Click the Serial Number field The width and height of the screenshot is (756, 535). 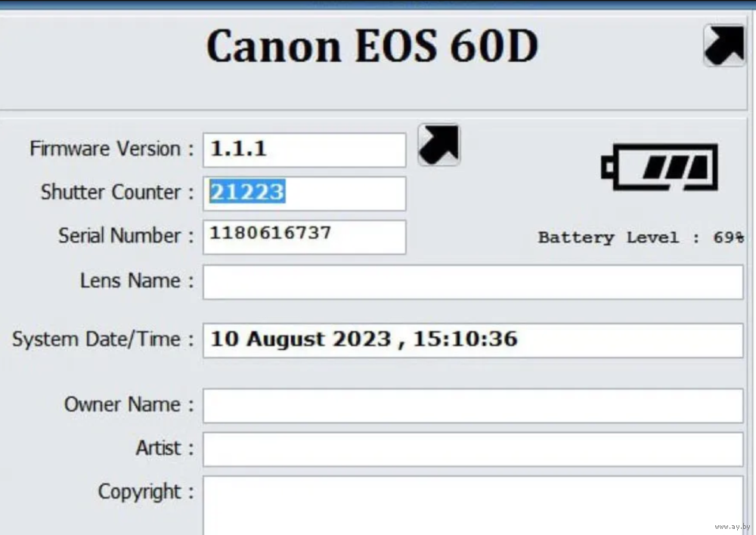(304, 237)
